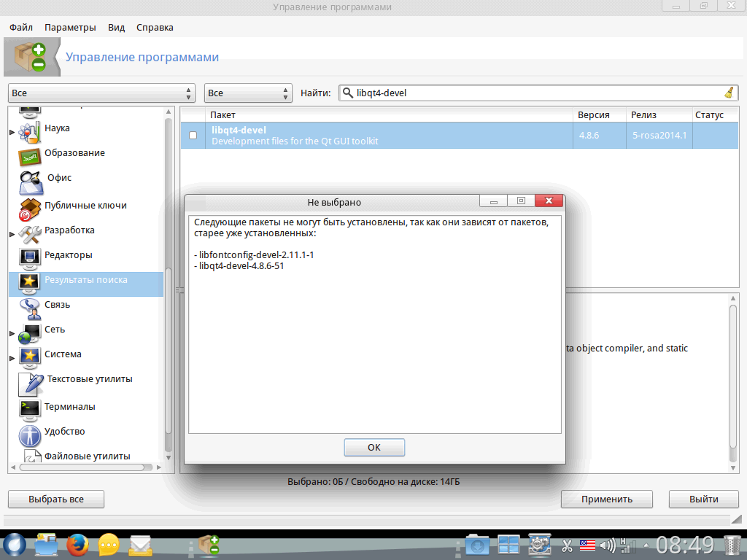The width and height of the screenshot is (747, 560).
Task: Open the system settings panel icon
Action: tap(540, 545)
